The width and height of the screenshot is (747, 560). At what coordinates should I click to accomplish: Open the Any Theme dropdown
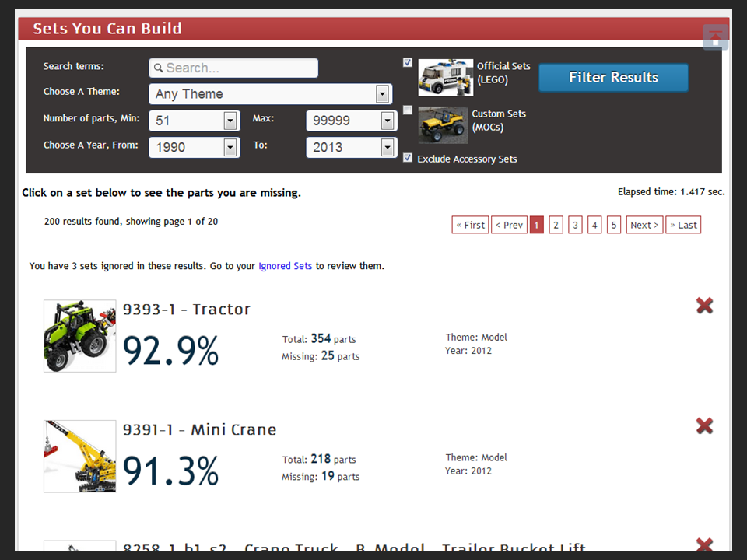point(271,94)
